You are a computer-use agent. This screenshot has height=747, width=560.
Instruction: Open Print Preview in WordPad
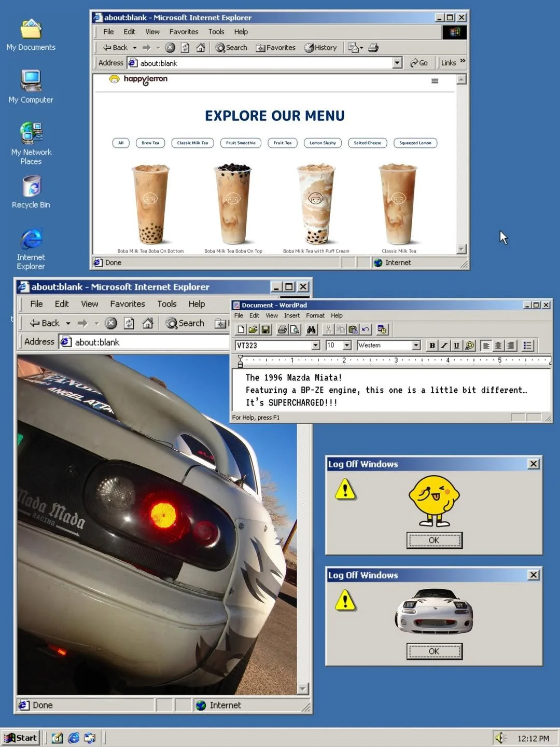(295, 329)
